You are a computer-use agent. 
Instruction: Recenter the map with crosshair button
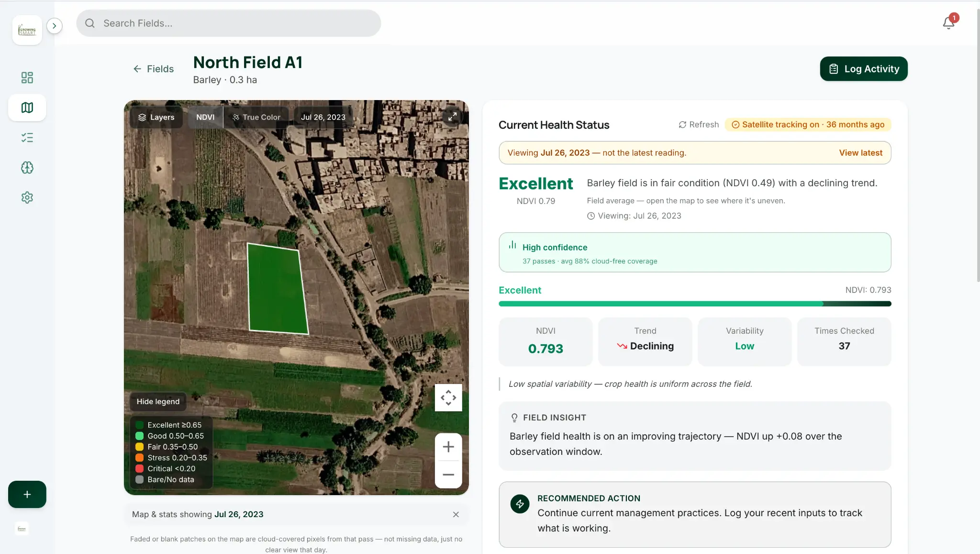(x=448, y=397)
